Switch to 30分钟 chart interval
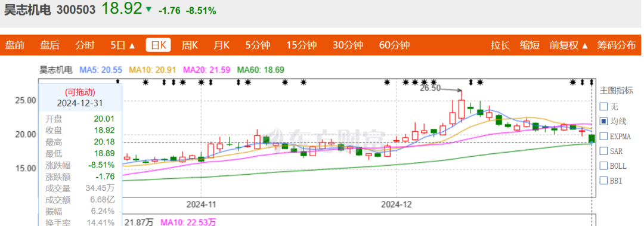This screenshot has height=226, width=644. 348,45
